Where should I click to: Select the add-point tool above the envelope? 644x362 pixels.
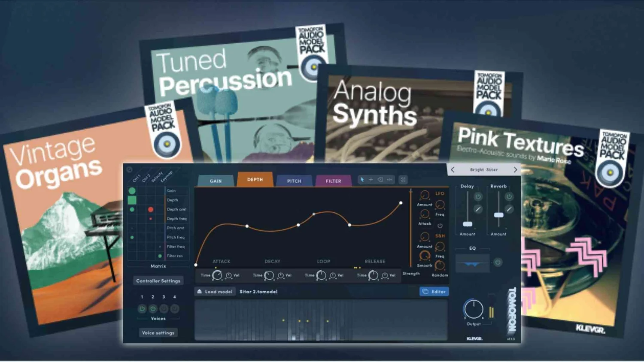(371, 179)
